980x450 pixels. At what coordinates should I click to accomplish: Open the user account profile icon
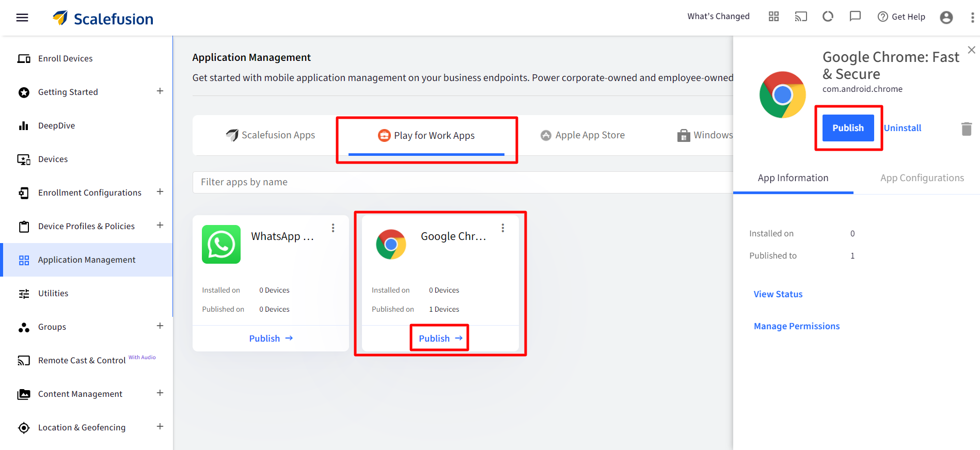[946, 18]
